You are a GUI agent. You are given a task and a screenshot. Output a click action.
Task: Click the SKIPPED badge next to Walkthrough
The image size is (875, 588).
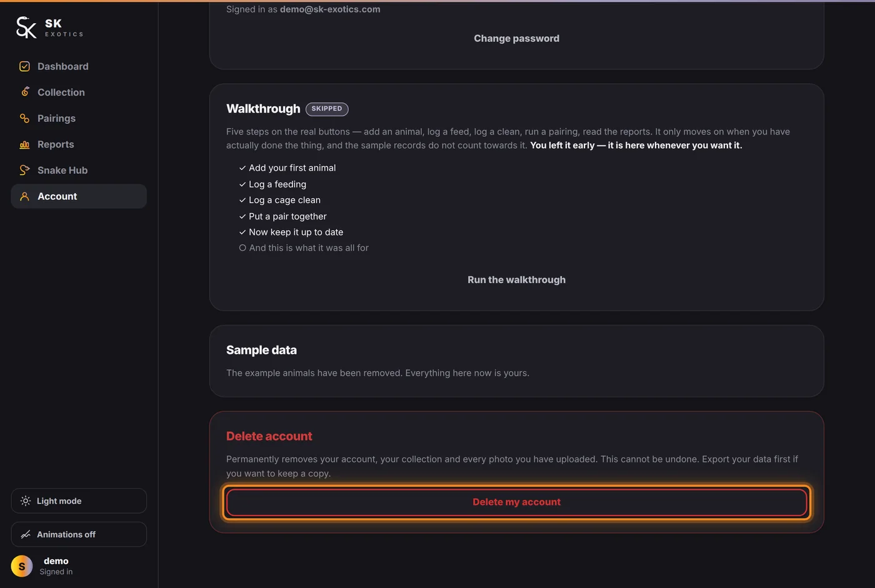click(x=327, y=109)
